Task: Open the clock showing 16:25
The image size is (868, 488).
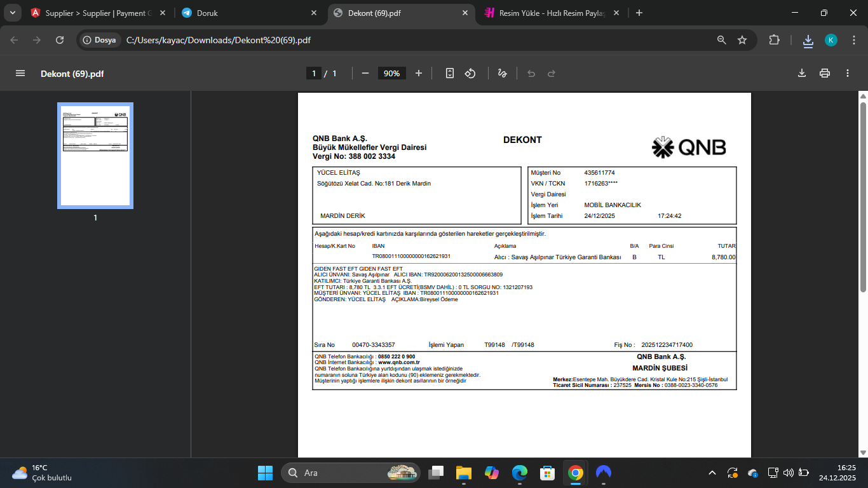Action: (x=837, y=473)
